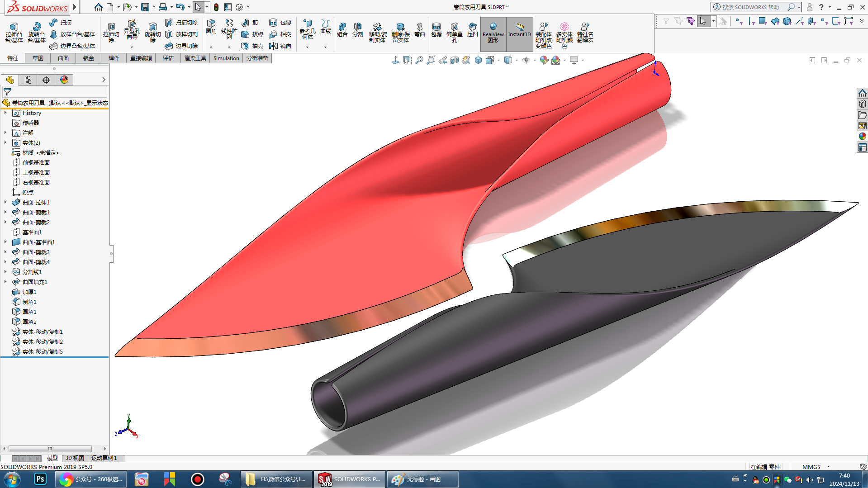Click the Section View icon in view toolbar

pyautogui.click(x=455, y=60)
